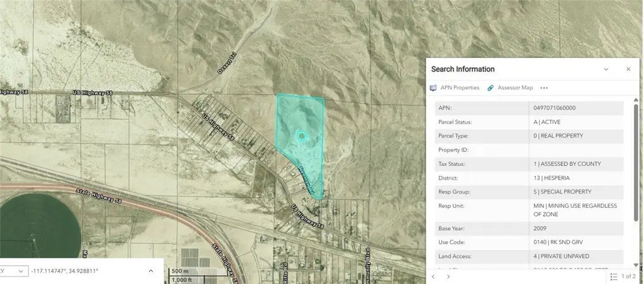Viewport: 644px width, 284px height.
Task: Open the Assessor Map link
Action: [510, 88]
